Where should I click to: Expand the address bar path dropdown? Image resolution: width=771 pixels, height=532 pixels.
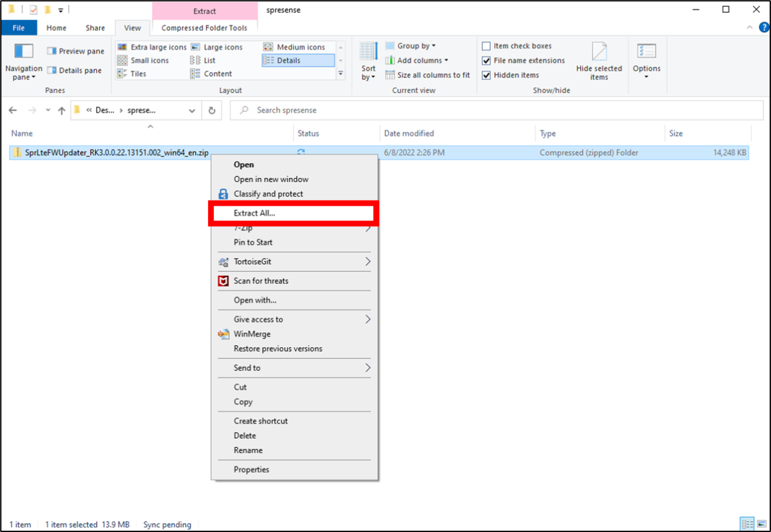(192, 111)
